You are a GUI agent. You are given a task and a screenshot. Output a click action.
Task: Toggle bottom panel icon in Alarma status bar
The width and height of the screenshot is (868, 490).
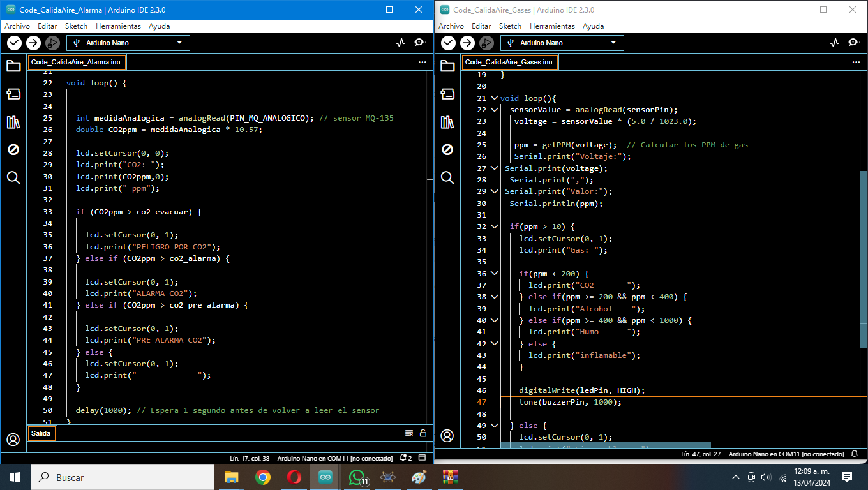pos(423,458)
